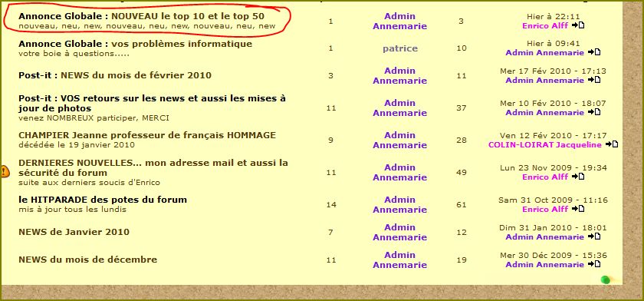Open topic vos problèmes informatique

[182, 44]
